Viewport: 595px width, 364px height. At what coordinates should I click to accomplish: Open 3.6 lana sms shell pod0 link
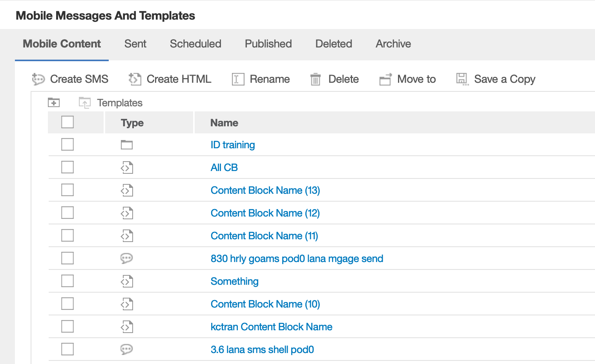[262, 349]
